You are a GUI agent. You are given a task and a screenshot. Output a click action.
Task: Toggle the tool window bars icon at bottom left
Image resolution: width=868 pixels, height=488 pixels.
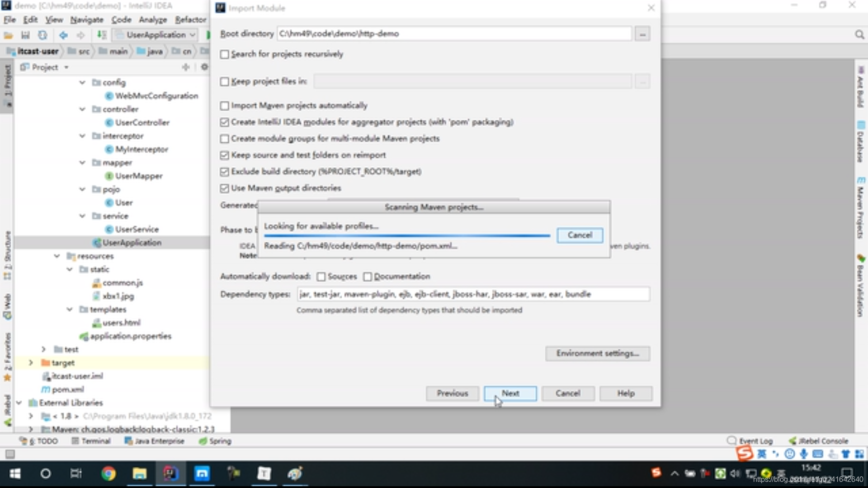tap(10, 454)
